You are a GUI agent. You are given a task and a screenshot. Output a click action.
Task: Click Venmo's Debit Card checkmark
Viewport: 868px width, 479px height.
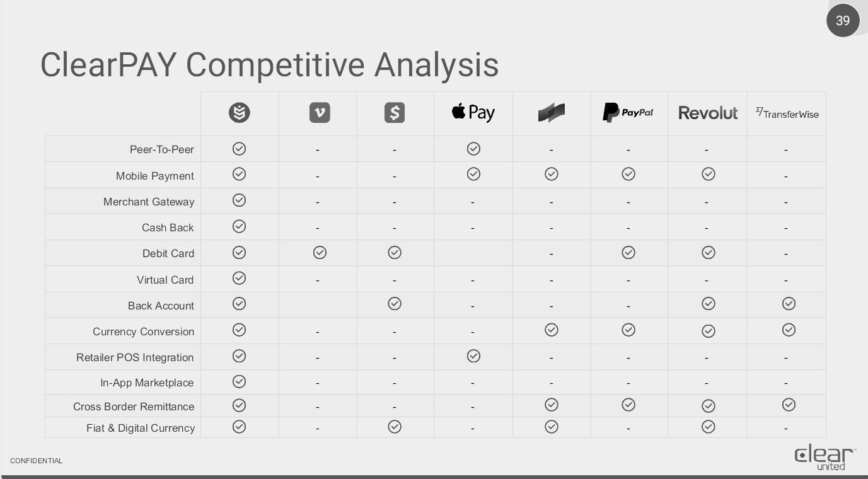pos(320,253)
